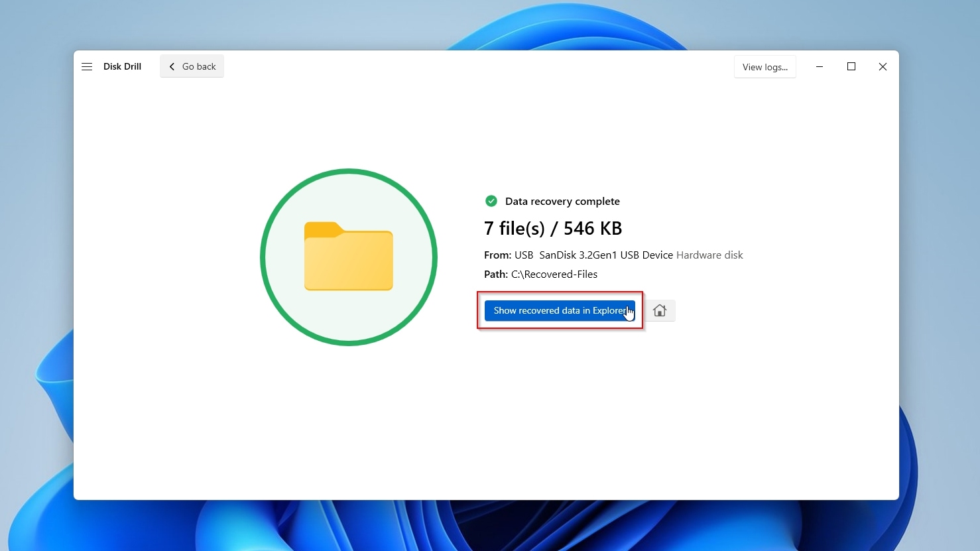Select the C:\Recovered-Files path text
980x551 pixels.
pos(554,274)
